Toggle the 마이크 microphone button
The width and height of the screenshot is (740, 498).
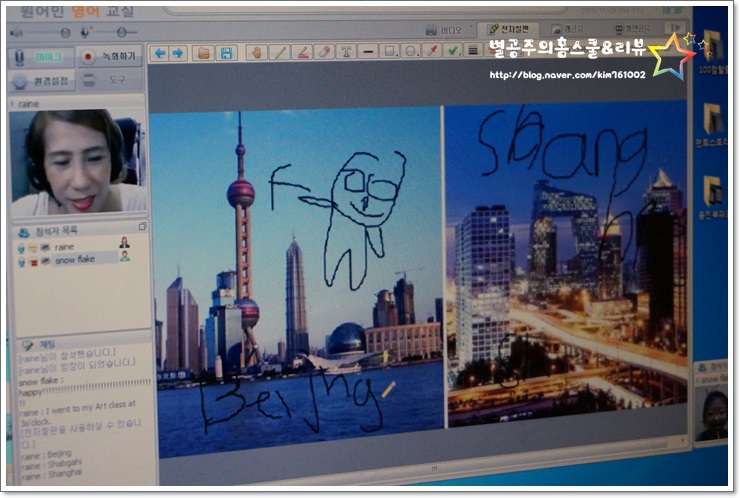click(42, 58)
